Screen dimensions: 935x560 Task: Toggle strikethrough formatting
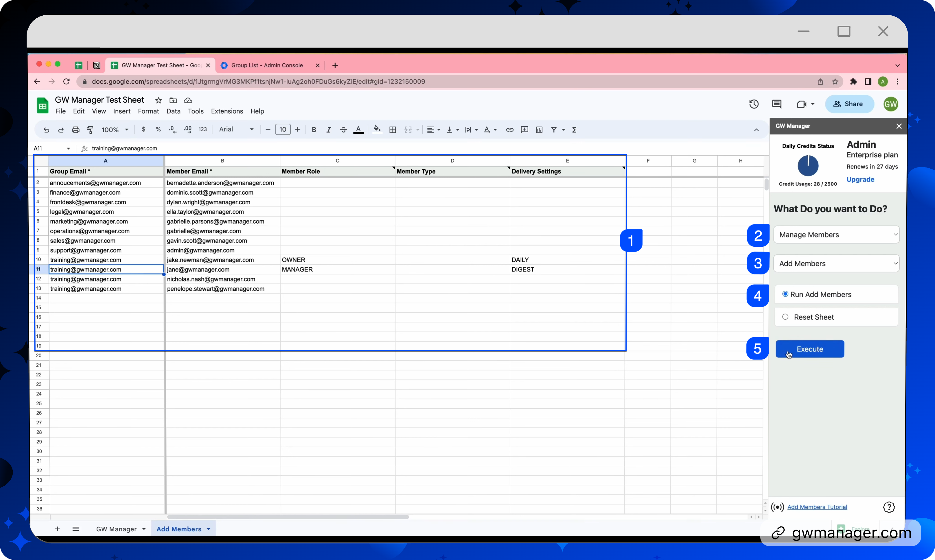point(343,129)
